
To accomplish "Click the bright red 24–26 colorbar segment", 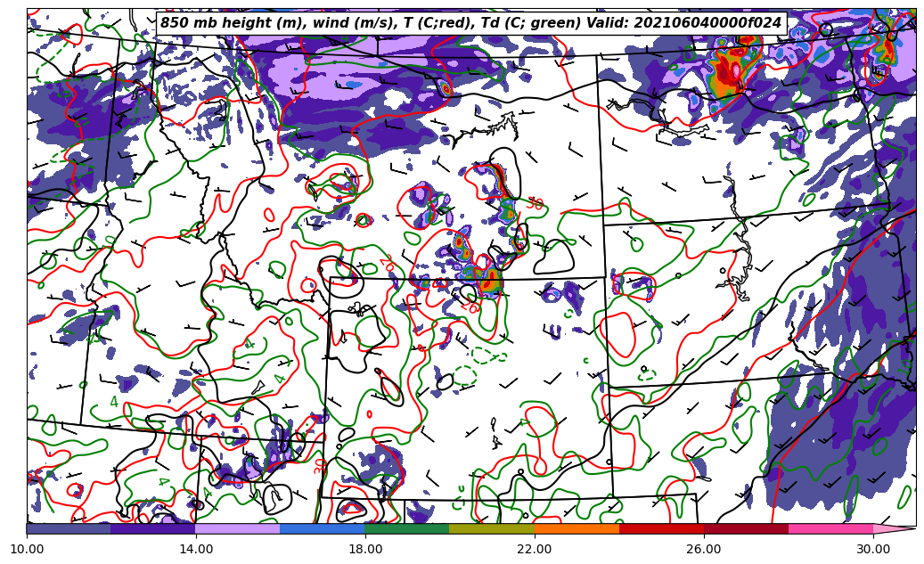I will [x=662, y=528].
